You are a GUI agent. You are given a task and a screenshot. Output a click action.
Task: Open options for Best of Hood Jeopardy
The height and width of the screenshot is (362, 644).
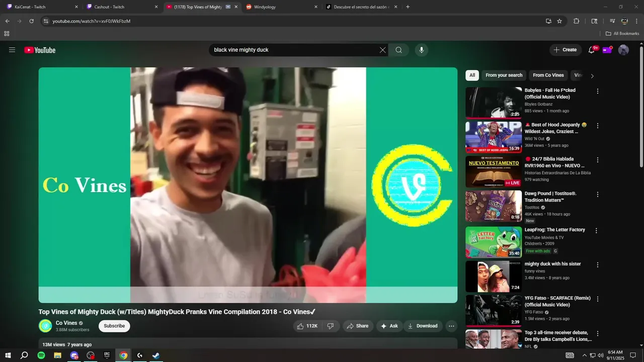click(598, 125)
